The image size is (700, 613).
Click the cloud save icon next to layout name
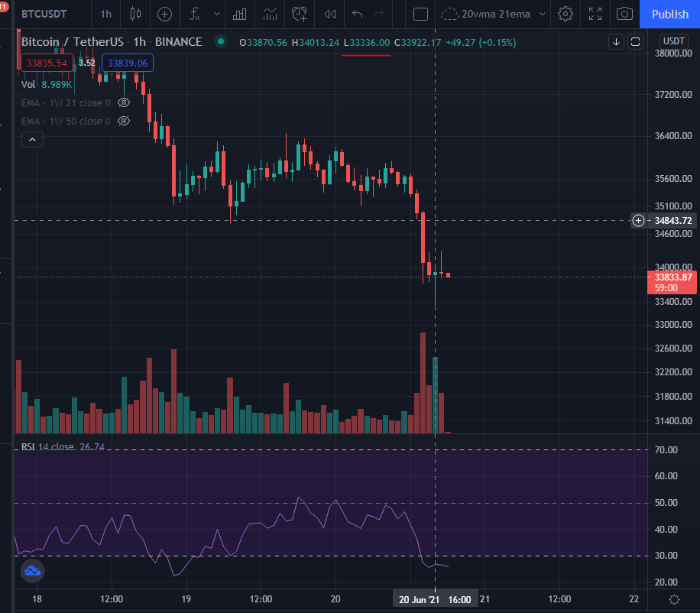point(449,15)
